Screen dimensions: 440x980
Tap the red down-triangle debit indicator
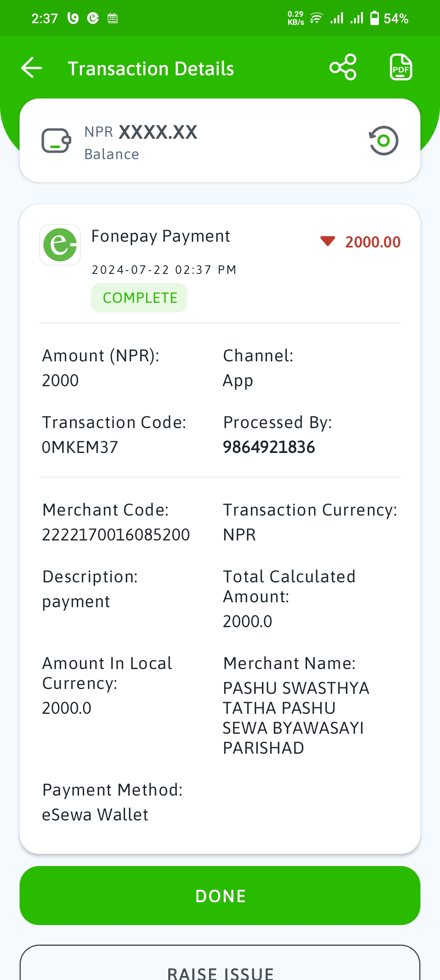pyautogui.click(x=328, y=241)
